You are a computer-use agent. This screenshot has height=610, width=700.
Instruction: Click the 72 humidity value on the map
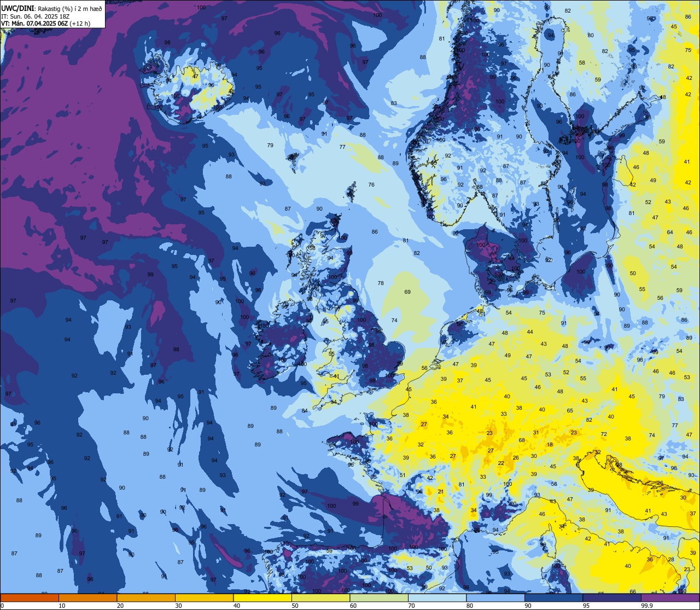(x=604, y=434)
